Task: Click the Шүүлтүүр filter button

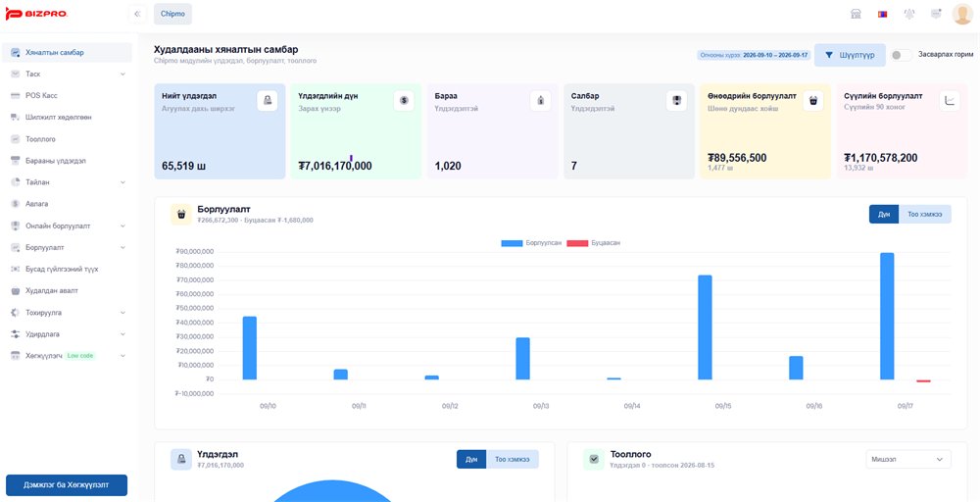Action: click(x=850, y=55)
